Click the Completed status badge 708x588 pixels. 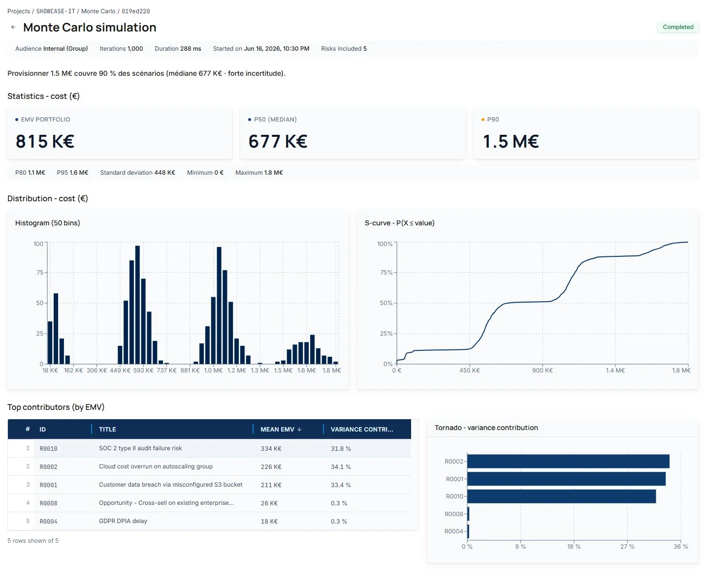[678, 27]
